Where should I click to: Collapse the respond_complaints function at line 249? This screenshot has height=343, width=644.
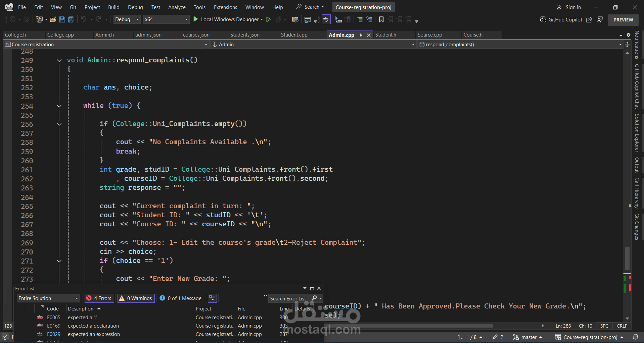(x=59, y=60)
